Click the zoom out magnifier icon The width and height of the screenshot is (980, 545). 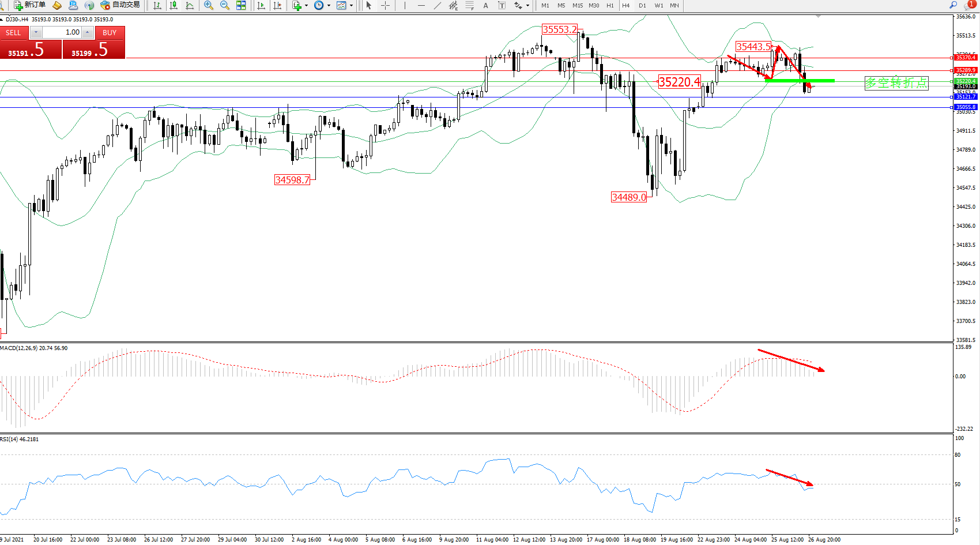[225, 5]
